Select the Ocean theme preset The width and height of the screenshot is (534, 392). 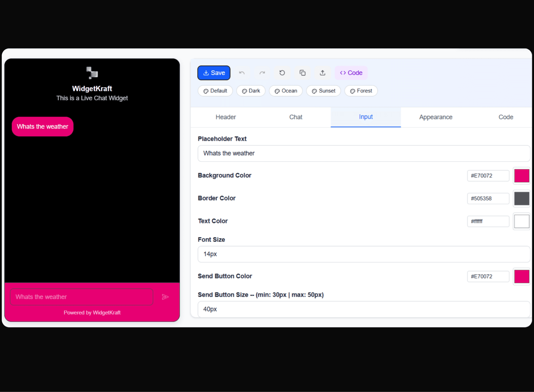click(286, 91)
